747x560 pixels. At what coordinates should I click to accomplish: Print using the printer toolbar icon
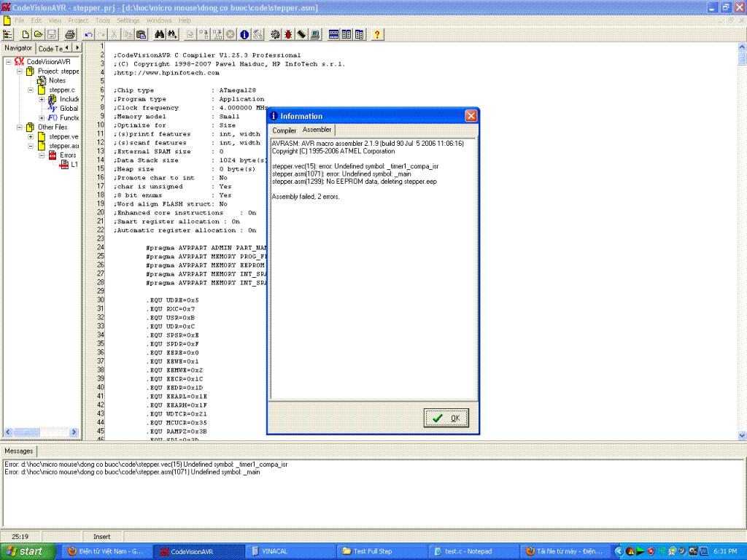(x=70, y=34)
